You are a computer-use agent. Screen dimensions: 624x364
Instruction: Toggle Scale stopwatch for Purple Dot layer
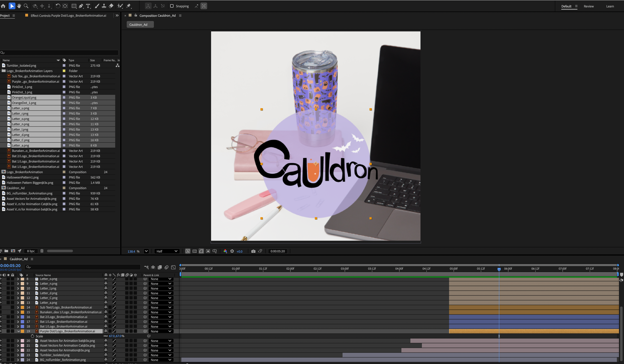pos(32,336)
